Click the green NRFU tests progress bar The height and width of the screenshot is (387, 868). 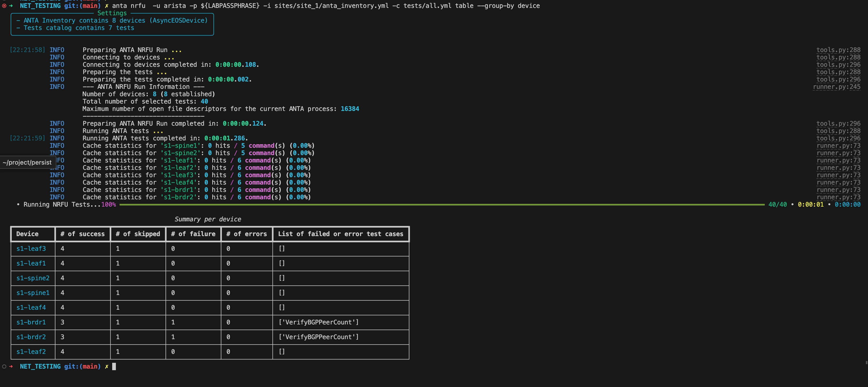pos(441,205)
